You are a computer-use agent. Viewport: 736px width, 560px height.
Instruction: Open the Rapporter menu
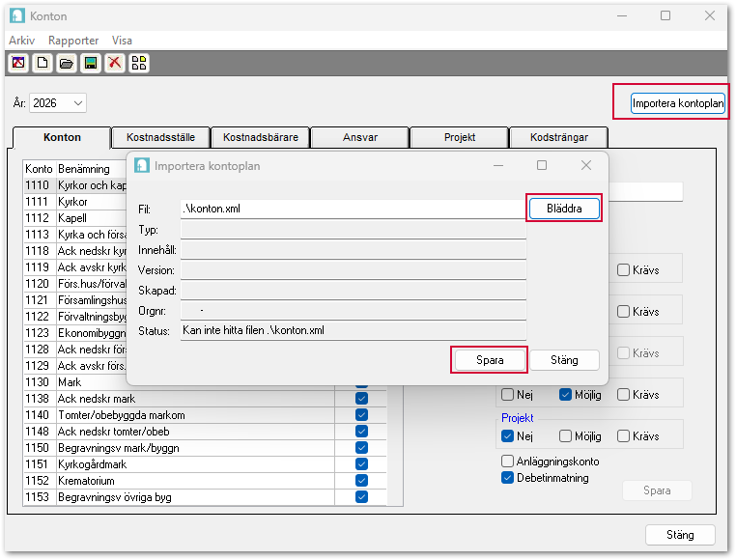73,41
